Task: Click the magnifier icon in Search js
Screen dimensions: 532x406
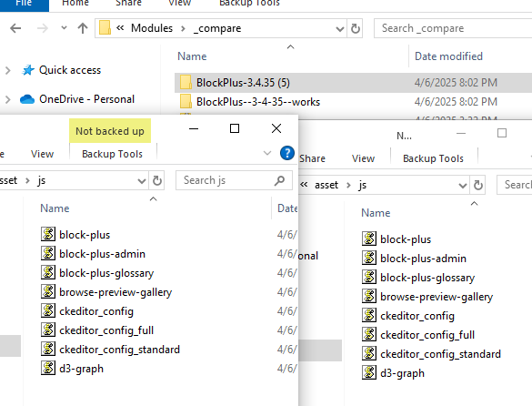Action: click(x=279, y=180)
